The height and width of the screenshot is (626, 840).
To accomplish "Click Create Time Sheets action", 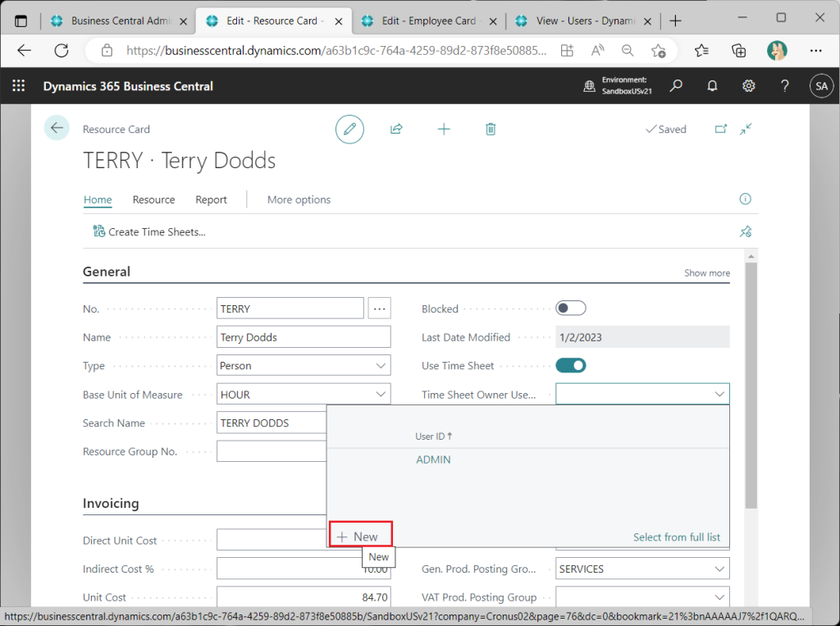I will click(149, 231).
